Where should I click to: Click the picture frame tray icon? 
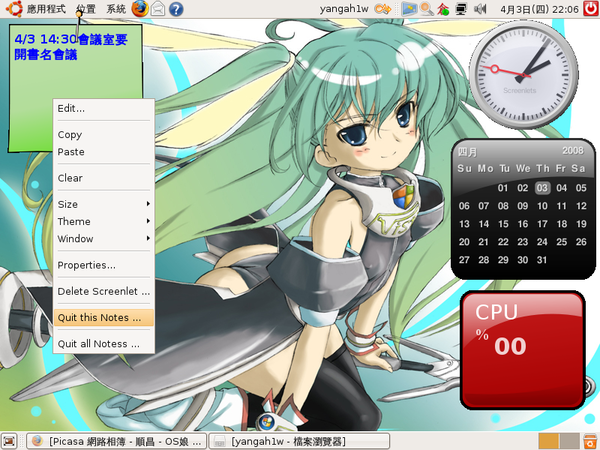(x=409, y=9)
